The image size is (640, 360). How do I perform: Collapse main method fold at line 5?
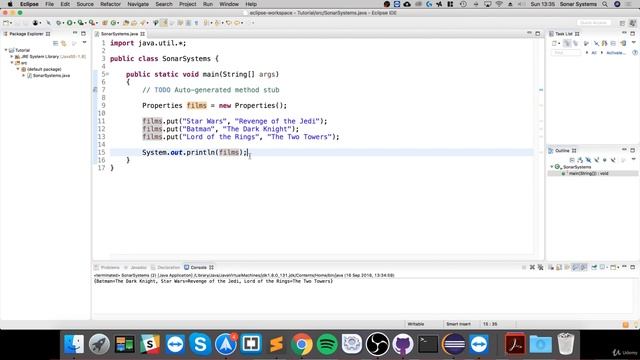tap(107, 74)
